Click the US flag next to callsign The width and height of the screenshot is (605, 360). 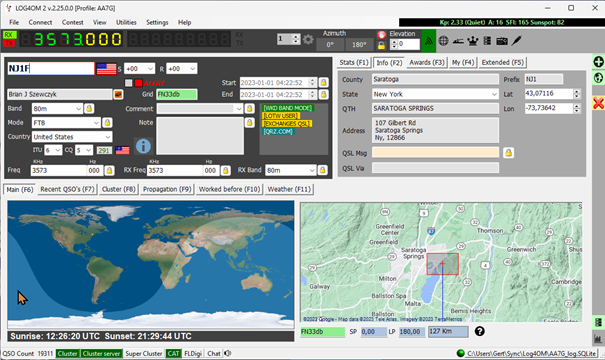point(106,69)
